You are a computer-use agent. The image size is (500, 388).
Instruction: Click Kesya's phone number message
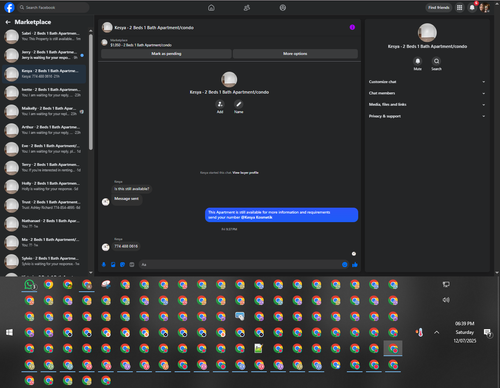click(x=126, y=246)
